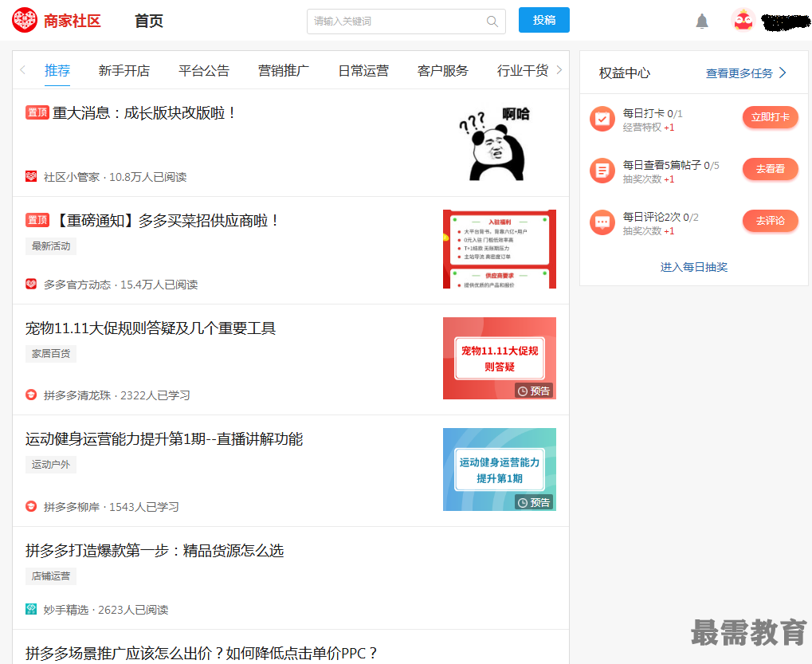Select the 推荐 tab

(57, 70)
